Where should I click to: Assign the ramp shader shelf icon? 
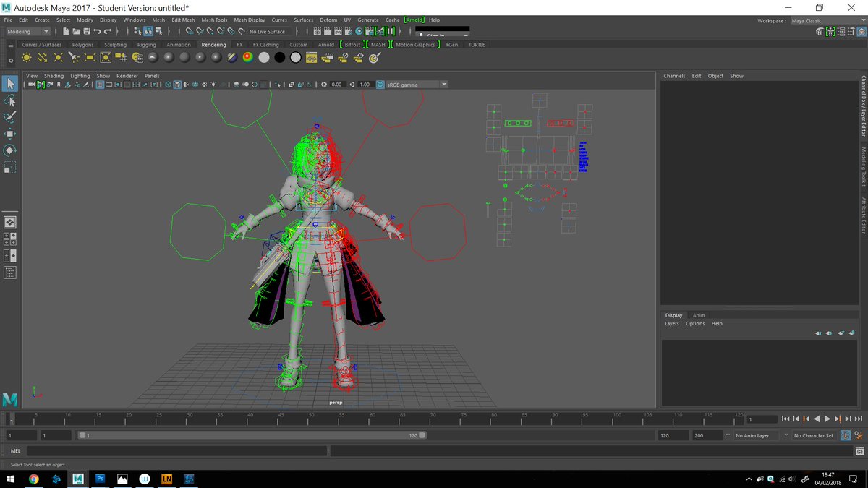[248, 57]
